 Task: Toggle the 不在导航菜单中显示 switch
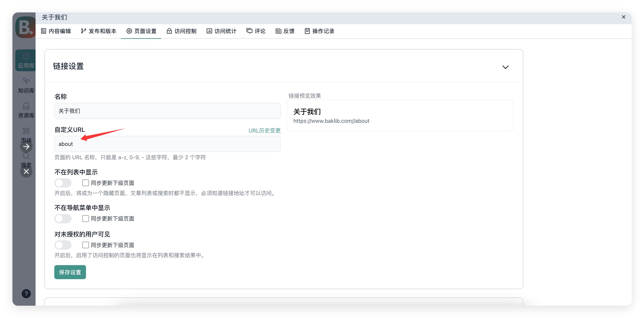[63, 218]
